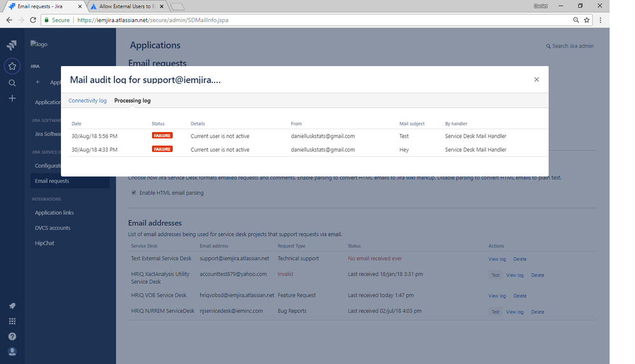635x364 pixels.
Task: Click hriqvobsd@iemjira.atlassian.net email address
Action: coord(237,295)
